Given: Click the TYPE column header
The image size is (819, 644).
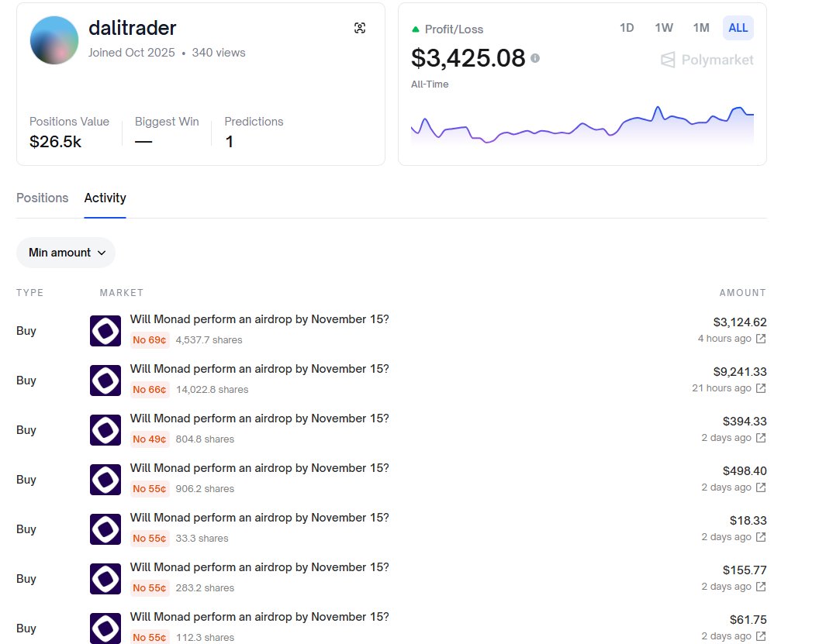Looking at the screenshot, I should [29, 293].
